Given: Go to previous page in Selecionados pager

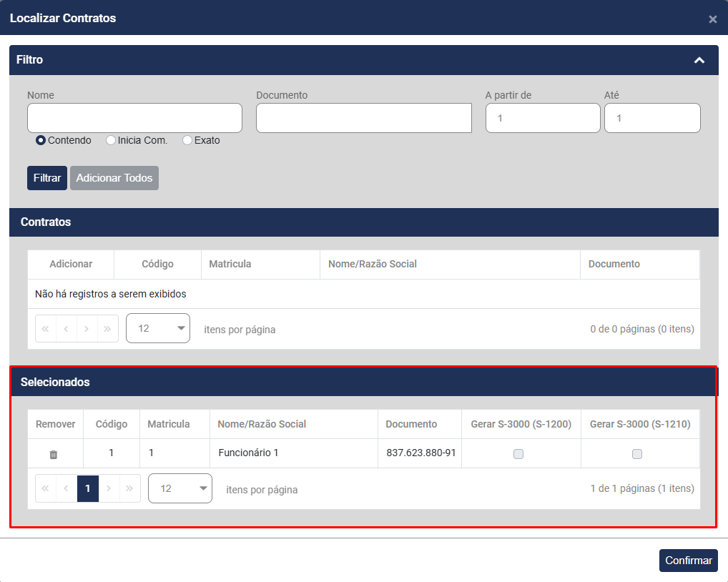Looking at the screenshot, I should [66, 488].
